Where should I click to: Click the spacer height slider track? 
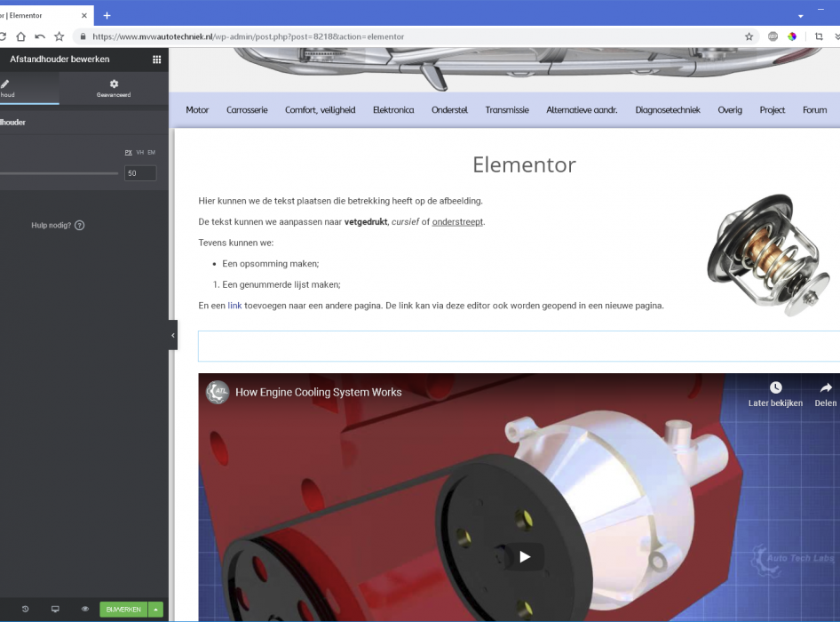[59, 173]
